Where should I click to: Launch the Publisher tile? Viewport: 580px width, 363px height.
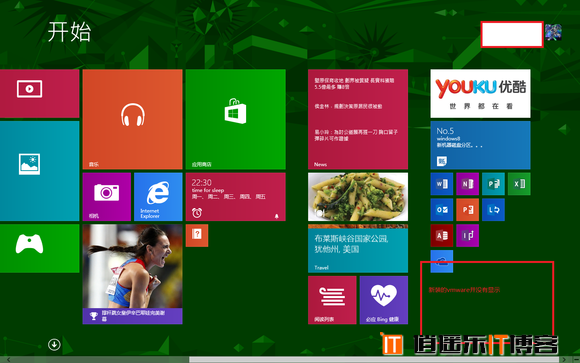click(x=493, y=184)
